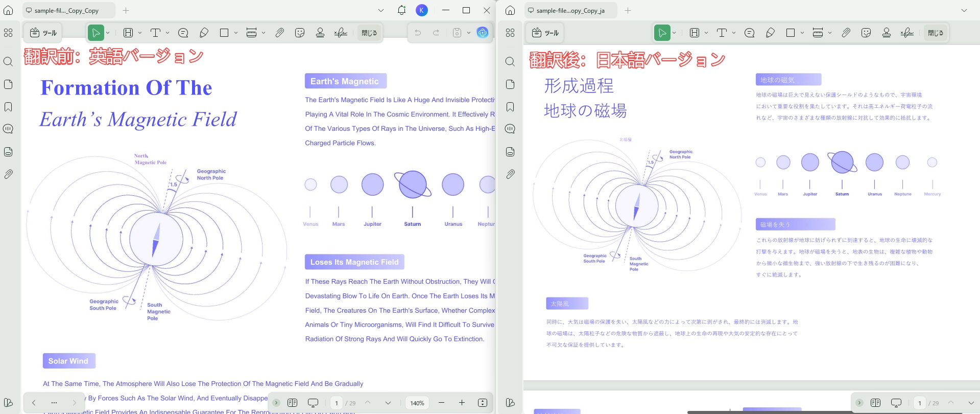Click 閉じる button in right window
980x414 pixels.
(936, 33)
